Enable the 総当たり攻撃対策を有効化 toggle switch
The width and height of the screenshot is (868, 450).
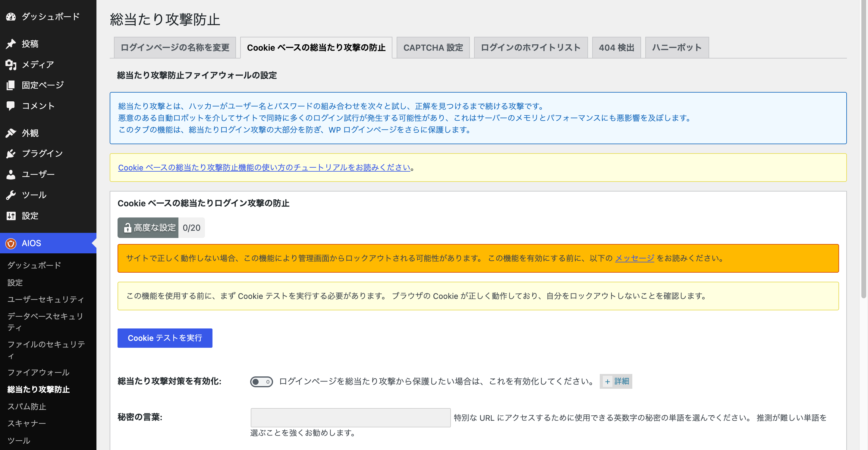[x=262, y=382]
